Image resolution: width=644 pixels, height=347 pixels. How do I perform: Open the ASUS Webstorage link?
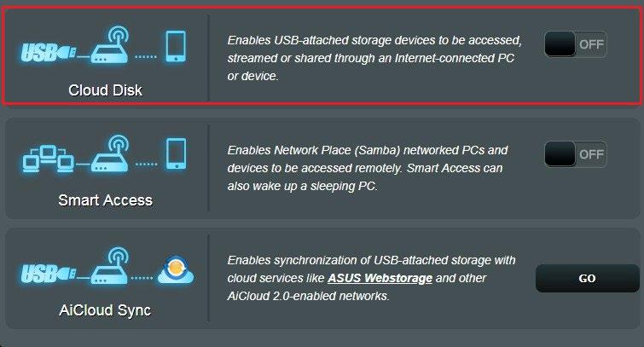point(380,278)
